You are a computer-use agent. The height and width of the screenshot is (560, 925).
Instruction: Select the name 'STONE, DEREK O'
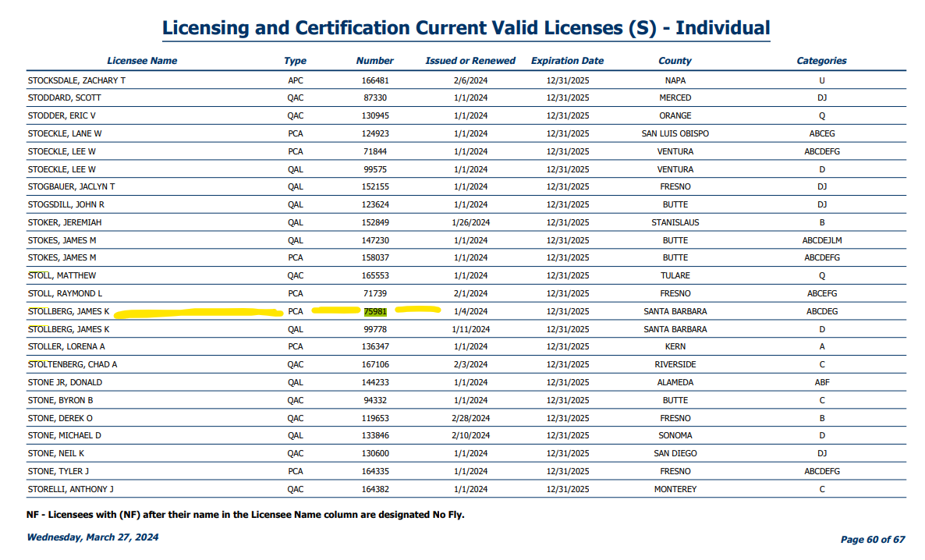[60, 418]
